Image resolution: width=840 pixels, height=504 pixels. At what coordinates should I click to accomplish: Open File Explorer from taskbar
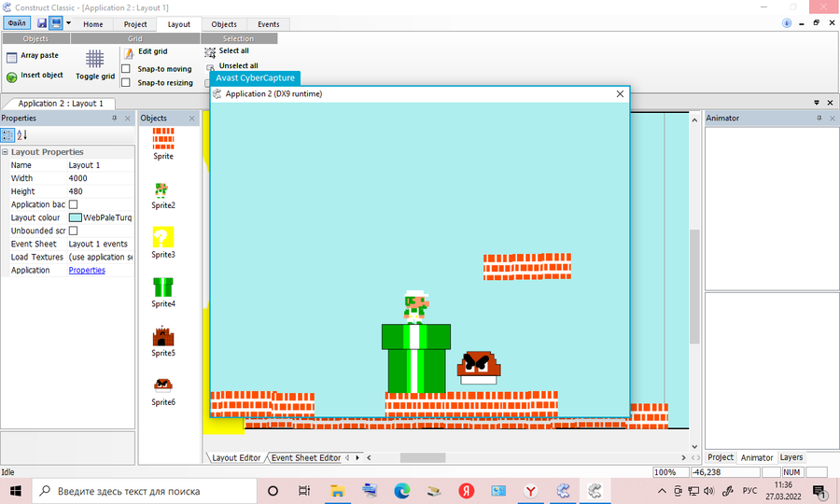pyautogui.click(x=337, y=491)
